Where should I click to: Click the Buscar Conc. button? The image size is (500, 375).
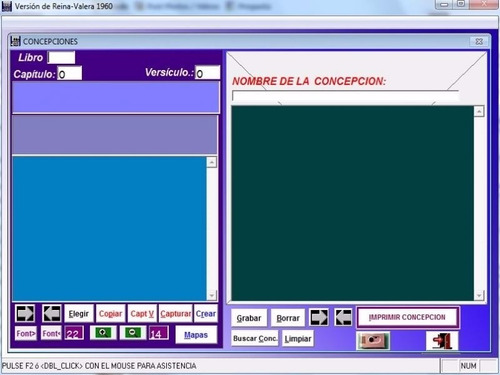point(255,338)
